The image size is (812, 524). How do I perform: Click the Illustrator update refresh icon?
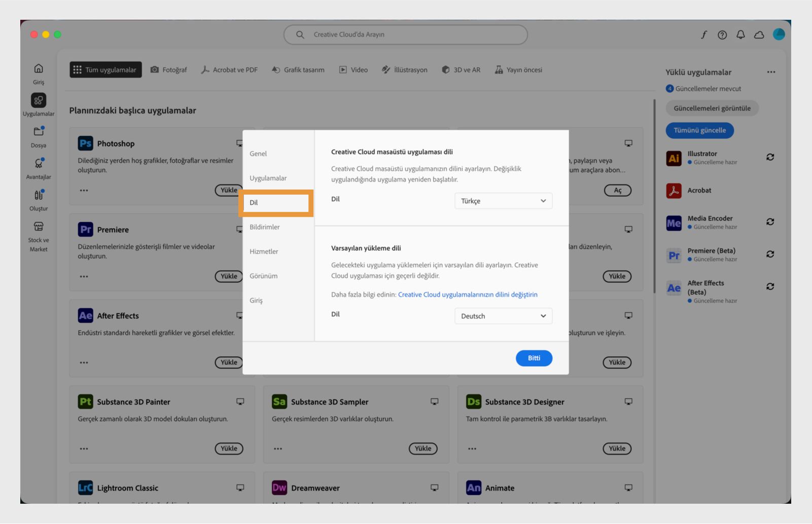click(770, 157)
